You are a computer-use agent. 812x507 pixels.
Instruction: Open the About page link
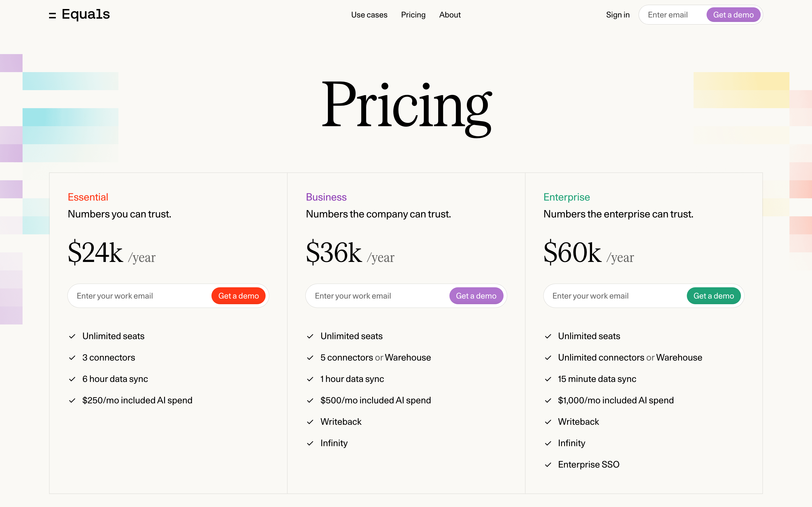pos(450,15)
